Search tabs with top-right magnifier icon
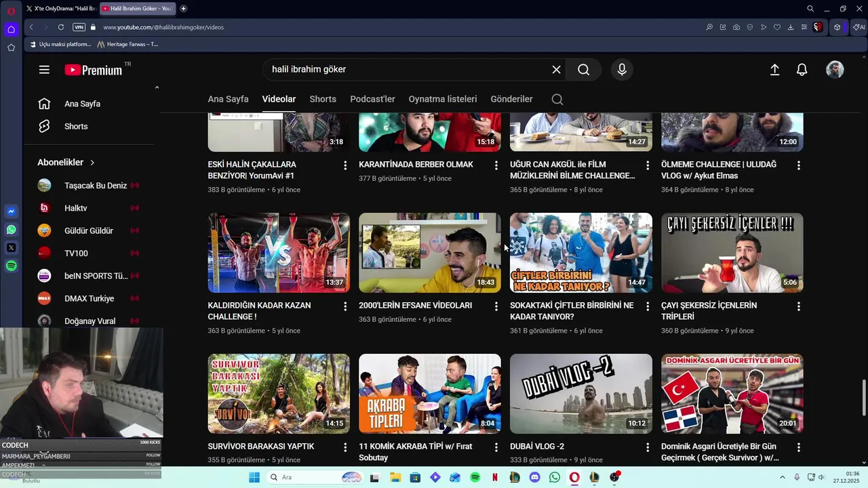The height and width of the screenshot is (488, 868). click(810, 9)
